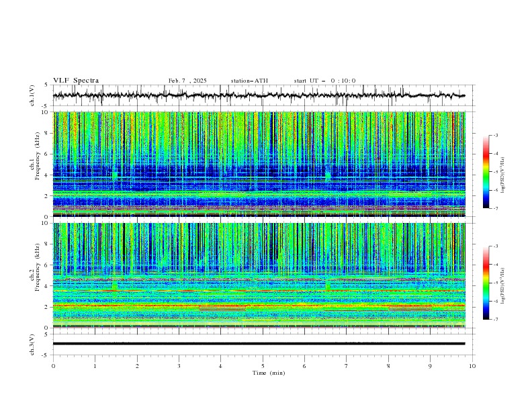
Task: Click the "VLF Spectra" plot title
Action: pyautogui.click(x=76, y=81)
